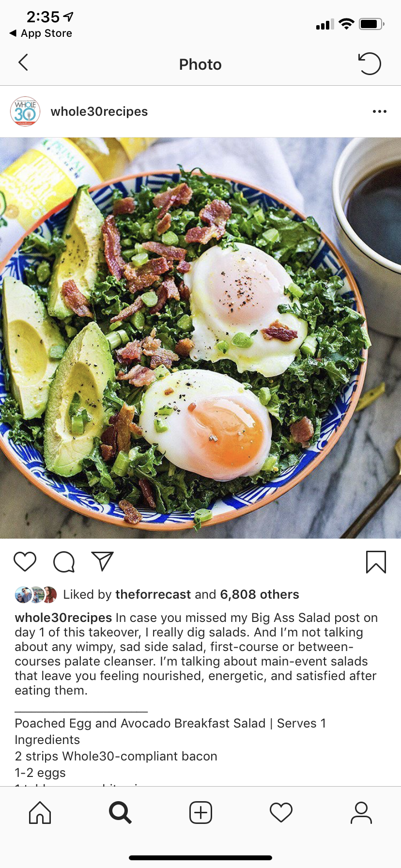401x868 pixels.
Task: Like the post with heart icon
Action: (25, 561)
